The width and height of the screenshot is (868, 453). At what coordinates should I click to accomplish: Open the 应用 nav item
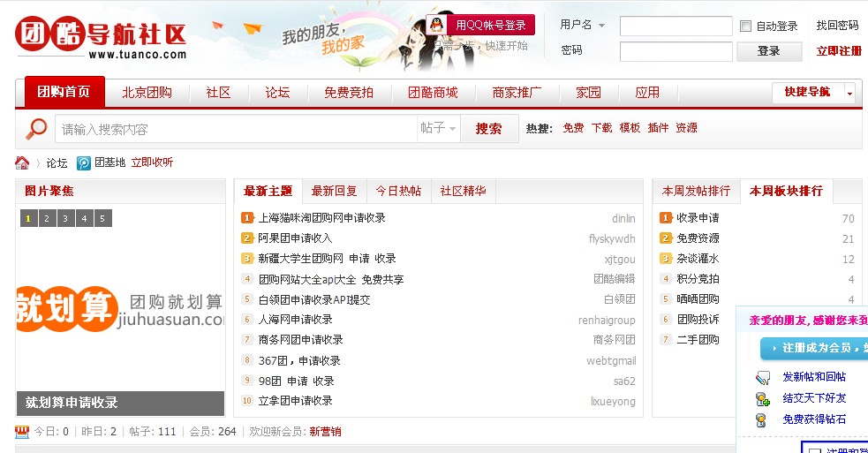[647, 93]
